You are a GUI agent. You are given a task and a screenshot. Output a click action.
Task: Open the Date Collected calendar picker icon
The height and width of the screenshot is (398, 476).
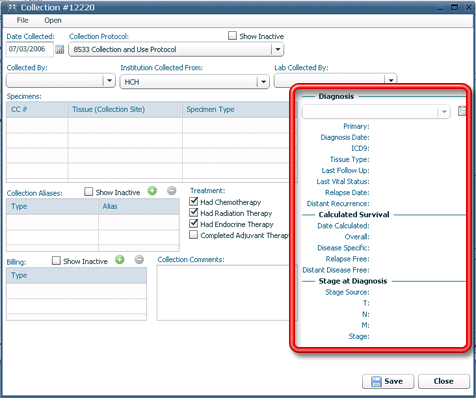click(x=60, y=49)
